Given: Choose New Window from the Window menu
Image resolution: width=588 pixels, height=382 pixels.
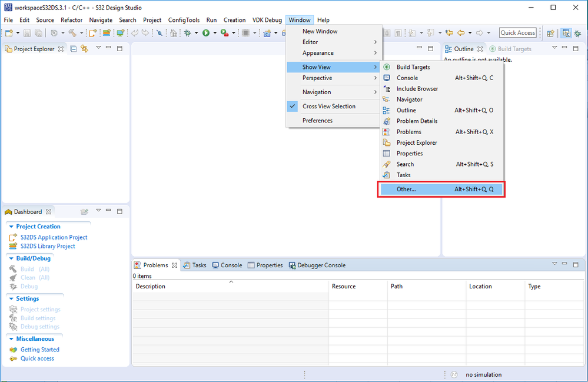Looking at the screenshot, I should [x=334, y=31].
